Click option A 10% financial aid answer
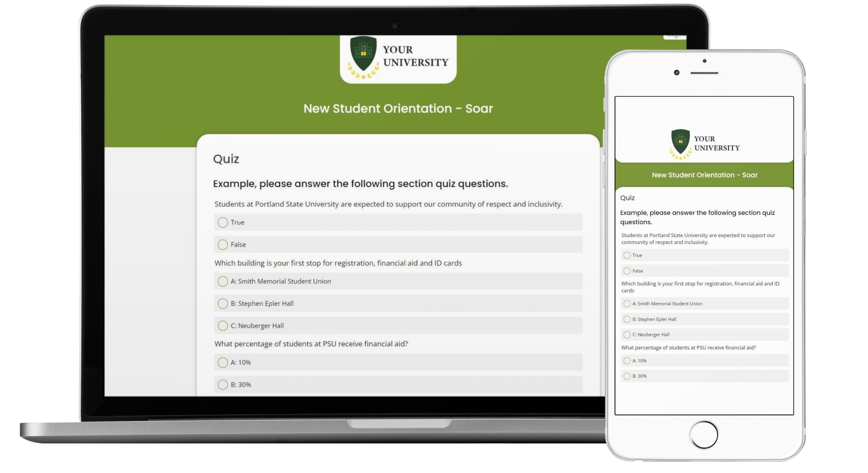This screenshot has width=868, height=473. point(223,362)
